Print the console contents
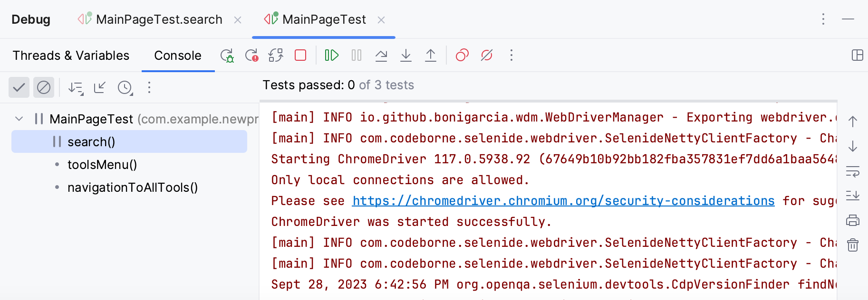 pyautogui.click(x=853, y=220)
